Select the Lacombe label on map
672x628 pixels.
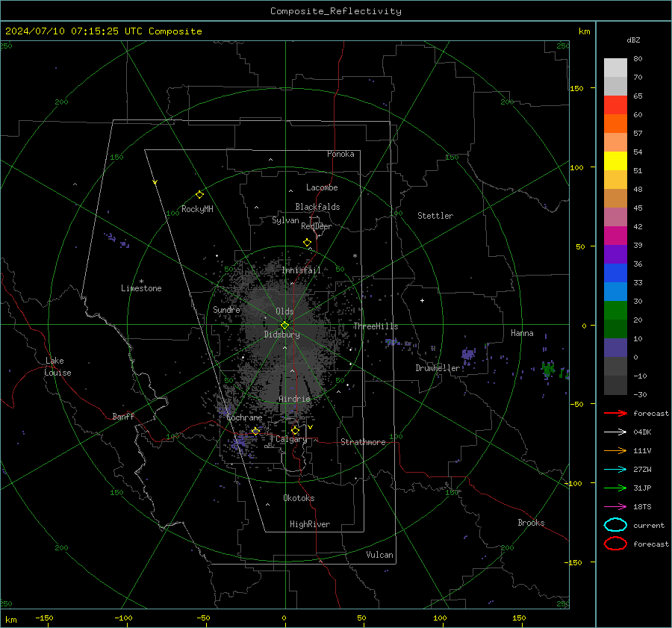[322, 187]
